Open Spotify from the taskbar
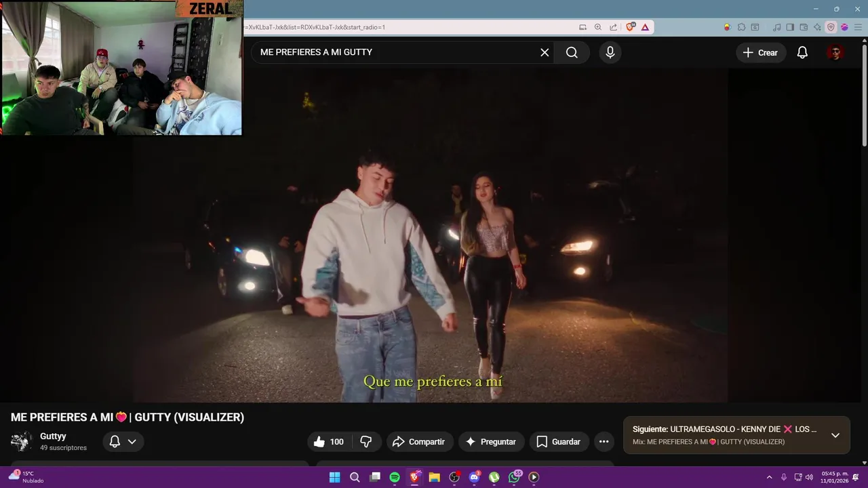868x488 pixels. (395, 477)
